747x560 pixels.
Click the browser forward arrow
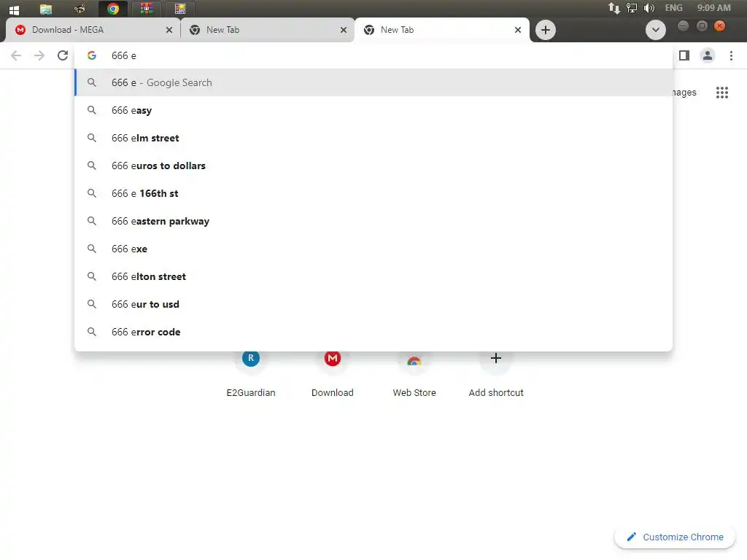pos(39,55)
